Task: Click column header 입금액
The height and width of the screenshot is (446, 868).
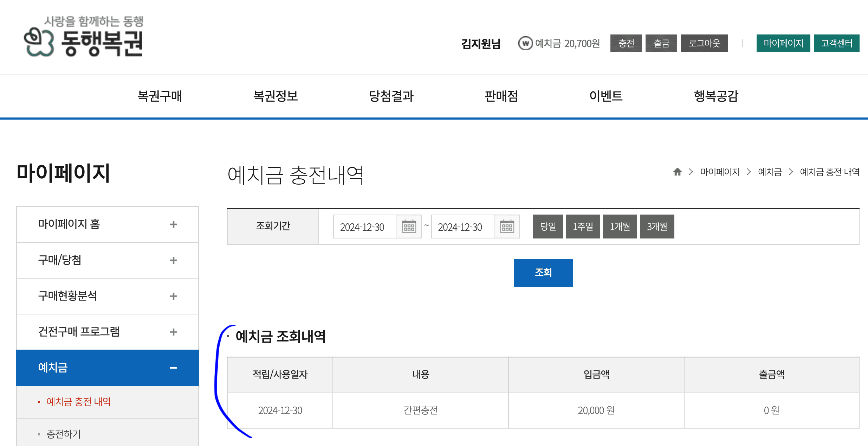Action: pos(596,375)
